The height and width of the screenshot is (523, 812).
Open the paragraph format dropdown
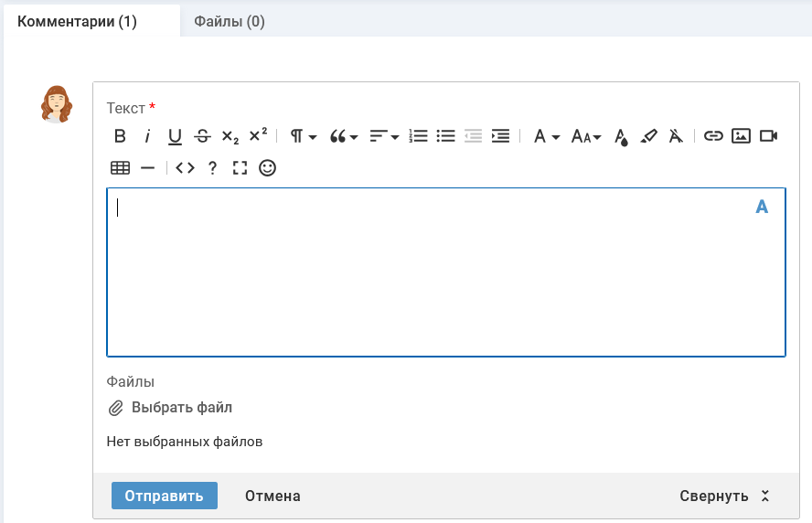[x=303, y=136]
